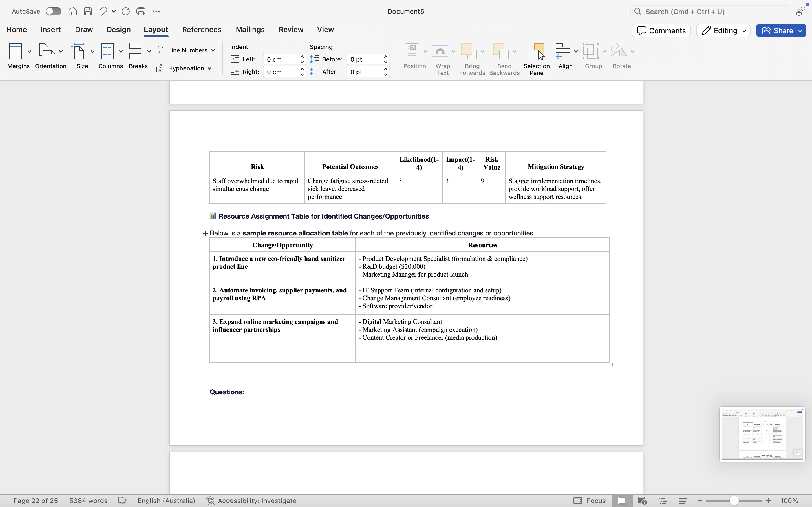This screenshot has width=812, height=507.
Task: Toggle the AutoSave switch
Action: (53, 11)
